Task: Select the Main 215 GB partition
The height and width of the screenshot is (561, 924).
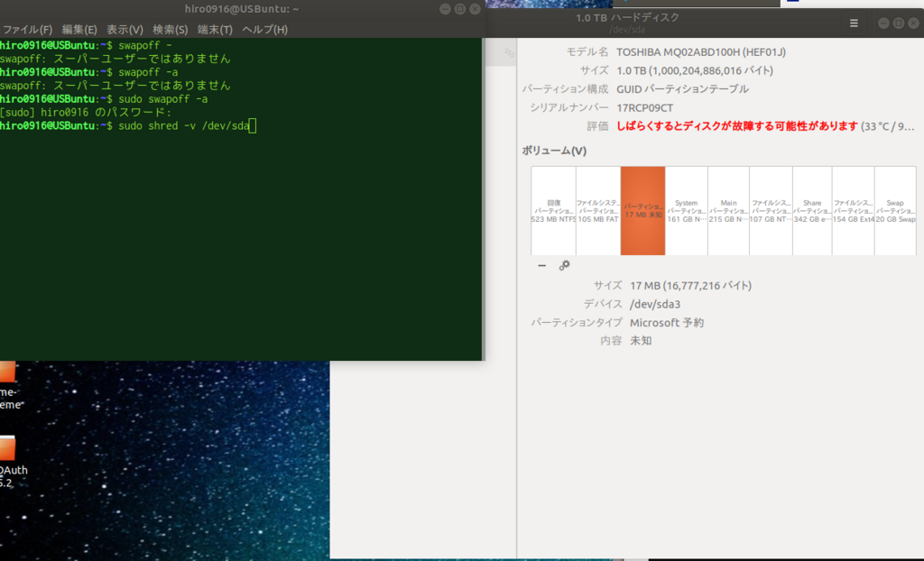Action: 728,210
